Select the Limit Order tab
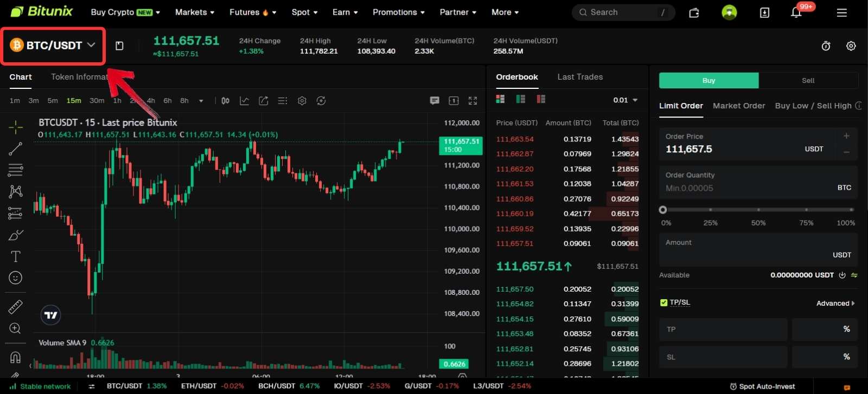Viewport: 868px width, 394px height. (x=681, y=106)
